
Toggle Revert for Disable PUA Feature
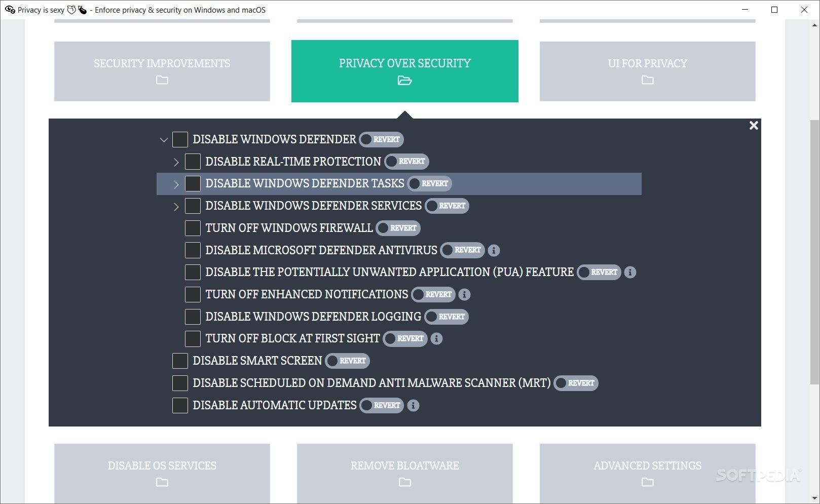(x=599, y=272)
